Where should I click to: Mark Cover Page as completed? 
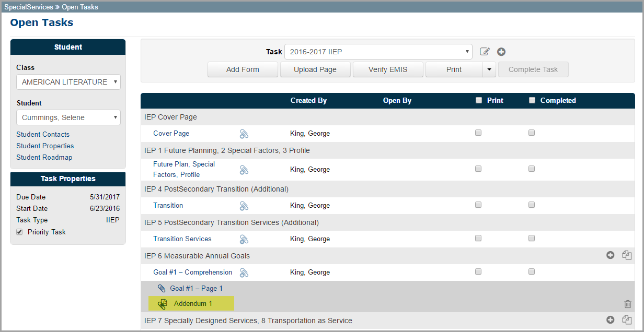point(532,133)
